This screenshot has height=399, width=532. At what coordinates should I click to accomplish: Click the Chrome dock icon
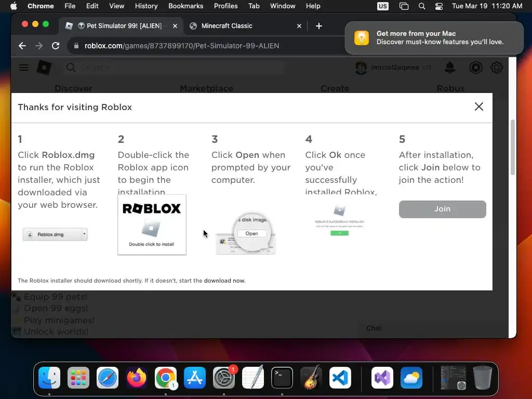(x=166, y=378)
